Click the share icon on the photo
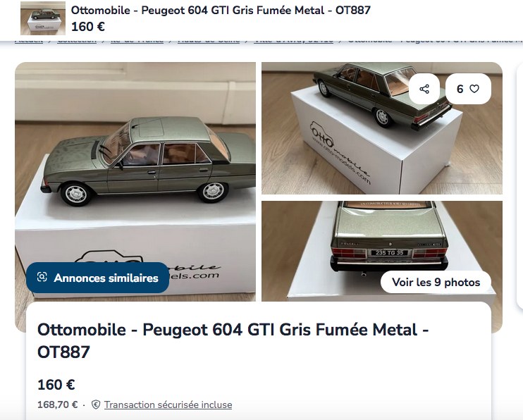Viewport: 523px width, 420px height. [424, 89]
